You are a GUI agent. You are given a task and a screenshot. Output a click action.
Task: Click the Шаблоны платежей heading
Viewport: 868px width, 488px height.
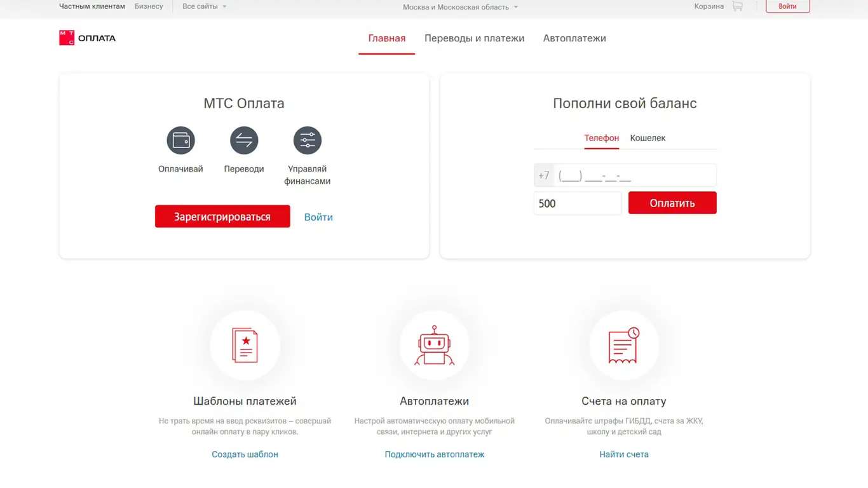click(x=245, y=402)
